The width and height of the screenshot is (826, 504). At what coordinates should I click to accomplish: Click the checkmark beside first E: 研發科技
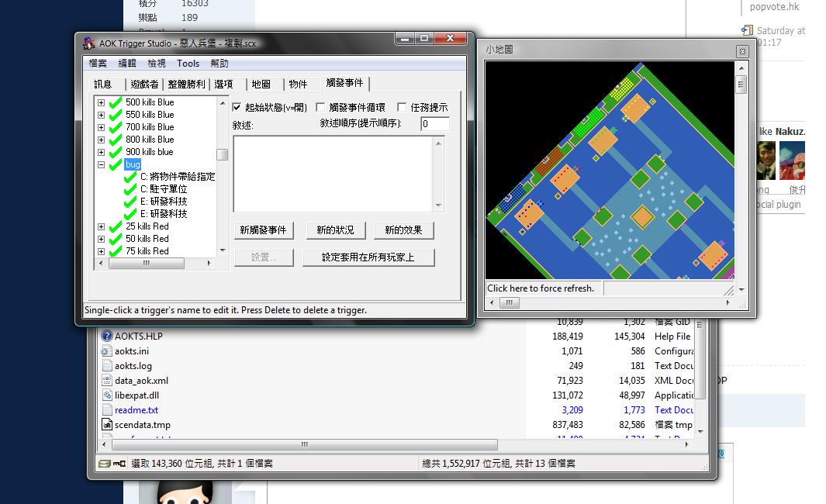(130, 202)
